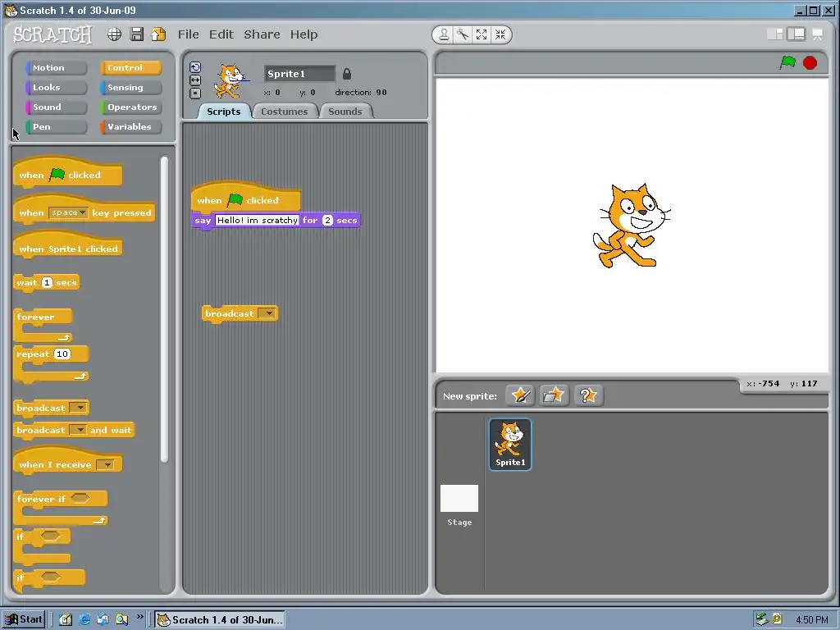Image resolution: width=840 pixels, height=630 pixels.
Task: Stop all scripts with red button
Action: coord(810,63)
